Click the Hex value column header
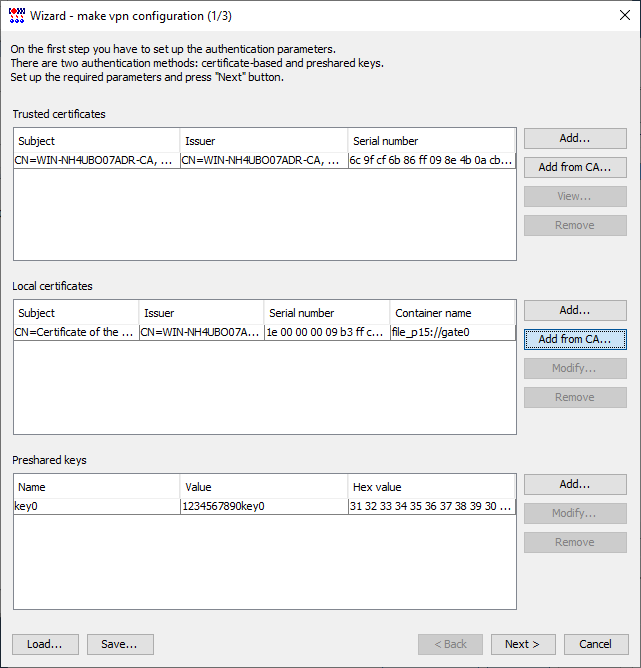Screen dimensions: 641x668 coord(431,487)
